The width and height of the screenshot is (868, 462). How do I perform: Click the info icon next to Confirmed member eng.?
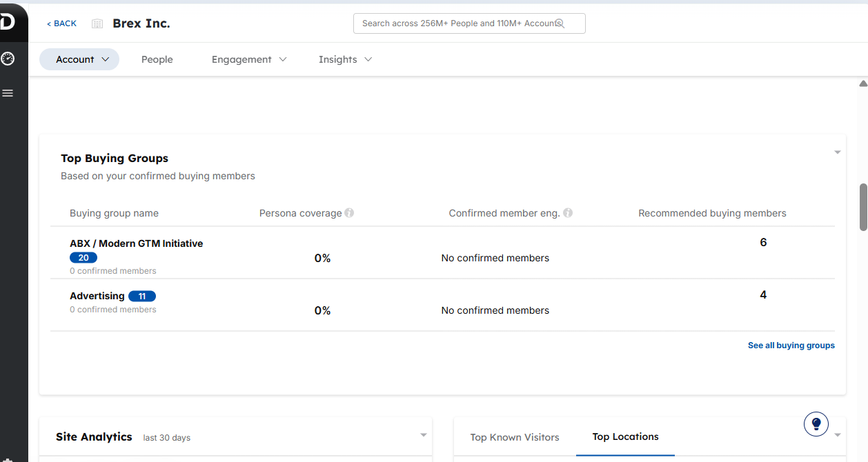567,213
